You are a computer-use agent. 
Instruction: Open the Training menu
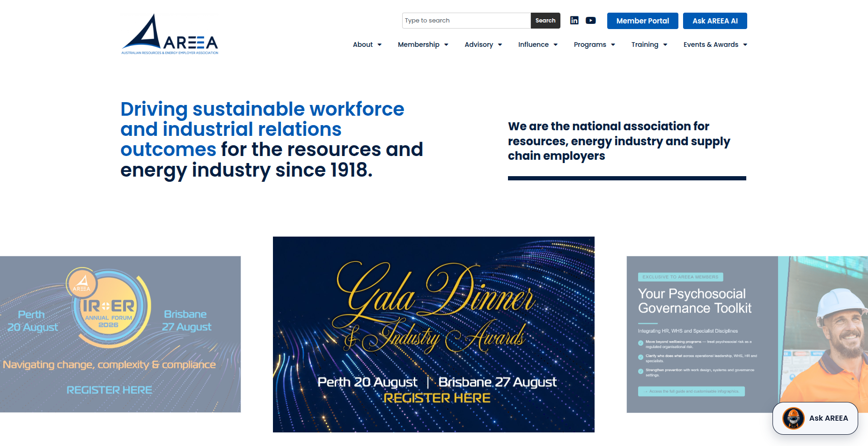649,45
